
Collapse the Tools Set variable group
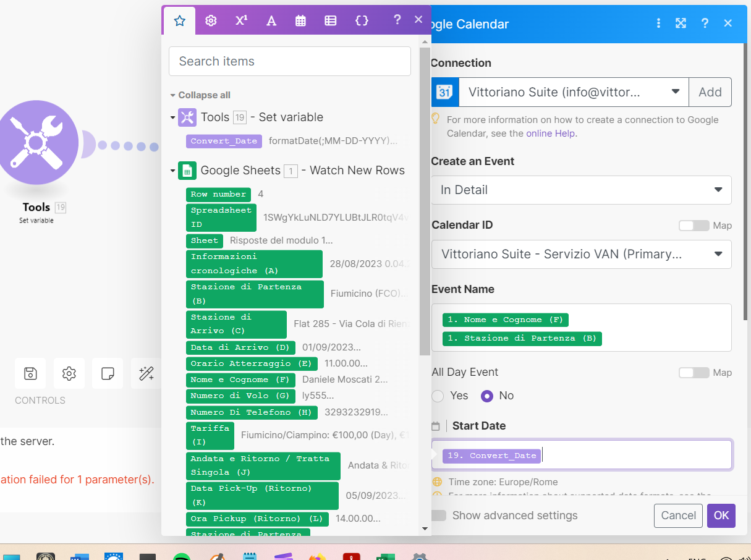pyautogui.click(x=173, y=117)
